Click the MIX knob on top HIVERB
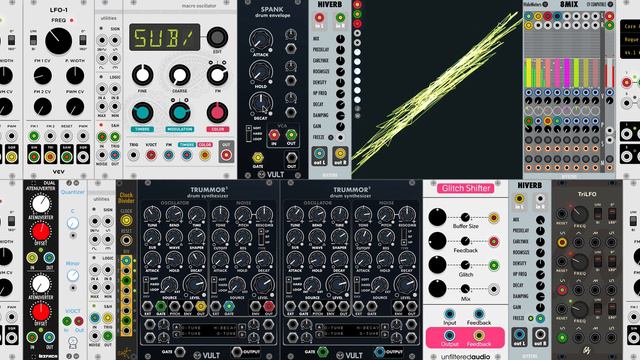 coord(340,39)
